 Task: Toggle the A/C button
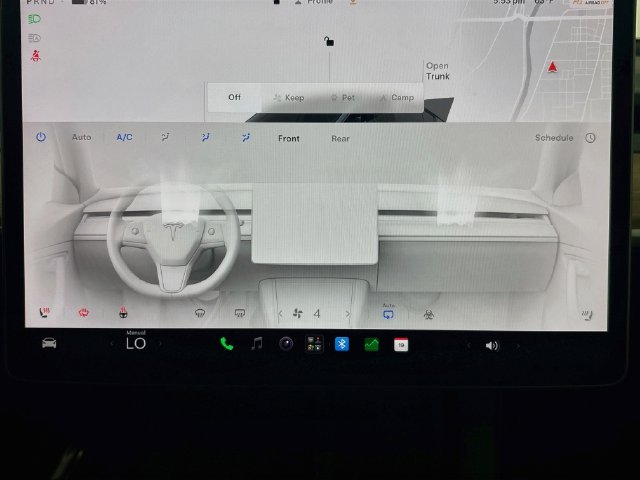coord(124,137)
